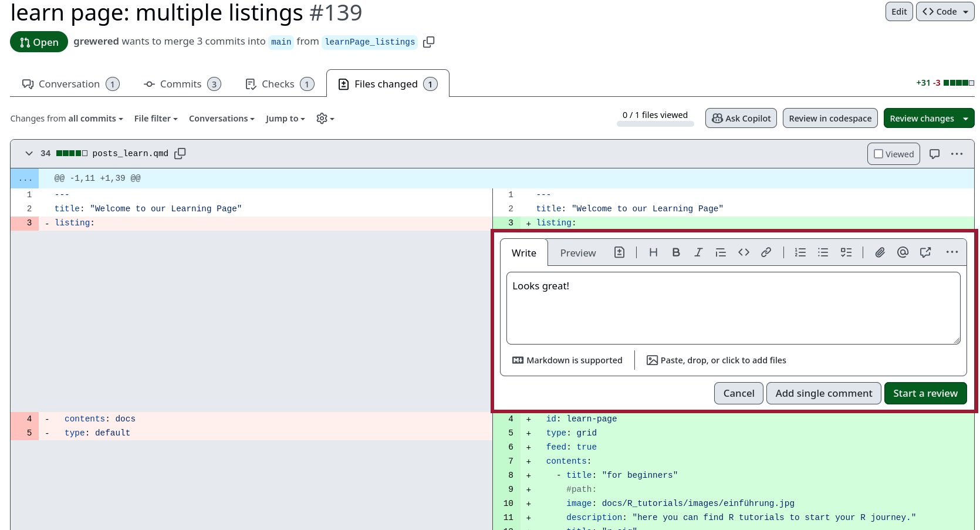The image size is (980, 530).
Task: Switch to the Conversation tab
Action: [x=70, y=84]
